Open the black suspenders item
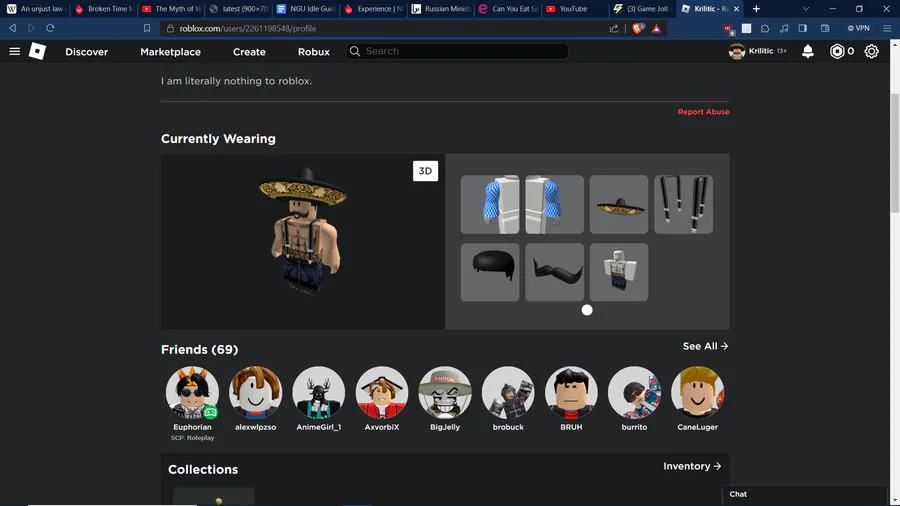The width and height of the screenshot is (900, 506). 684,204
